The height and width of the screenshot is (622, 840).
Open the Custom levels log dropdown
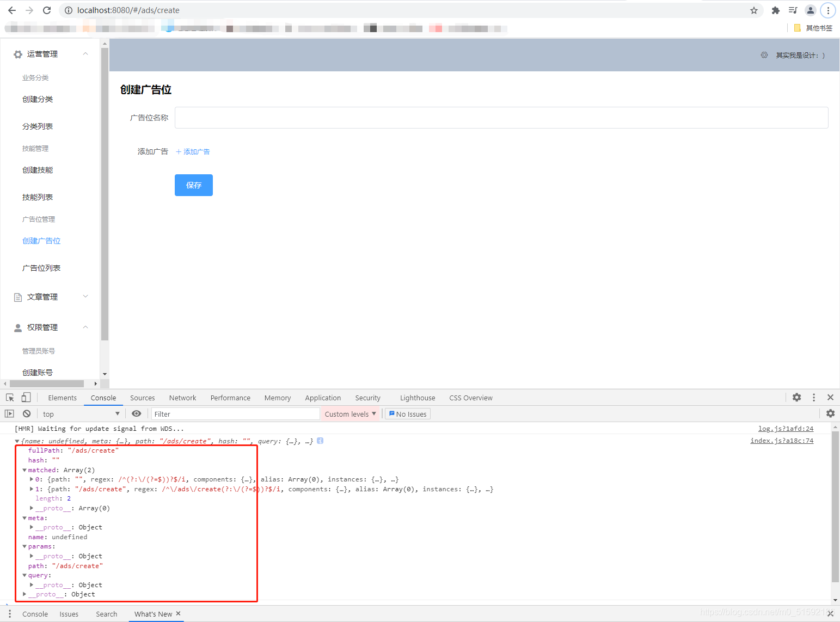pyautogui.click(x=350, y=414)
